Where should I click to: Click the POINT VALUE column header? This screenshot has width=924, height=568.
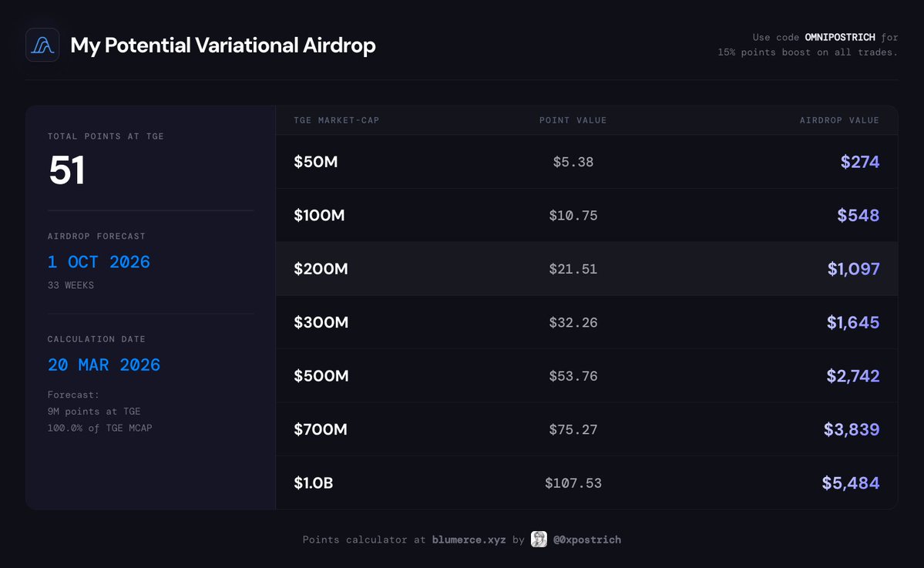pos(573,120)
